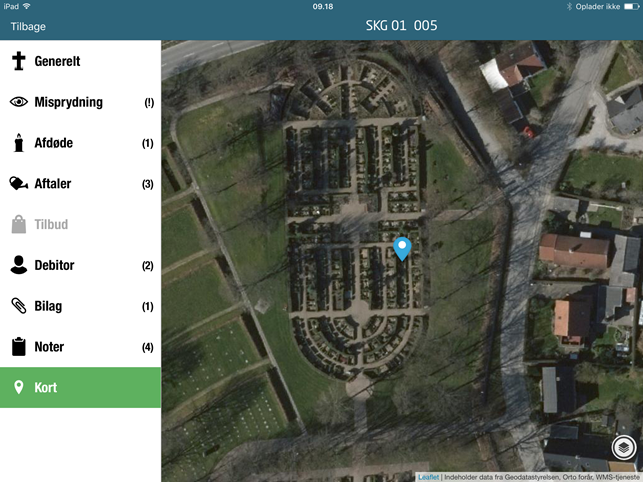Open the Debitor section
The height and width of the screenshot is (482, 643).
click(80, 265)
